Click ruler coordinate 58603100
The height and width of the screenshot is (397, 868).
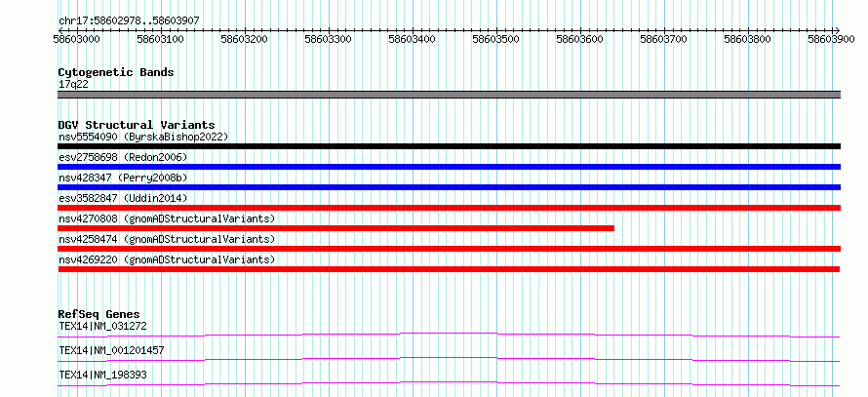(x=161, y=40)
